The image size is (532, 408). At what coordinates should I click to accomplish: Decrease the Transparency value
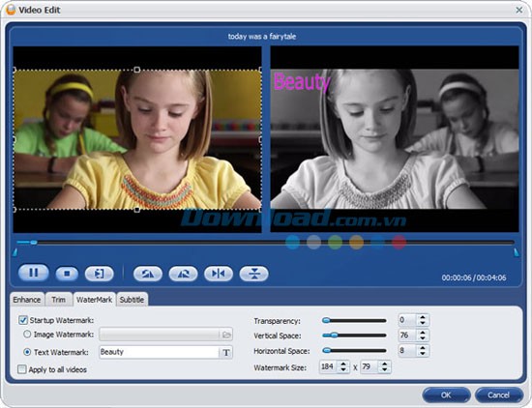coord(423,323)
